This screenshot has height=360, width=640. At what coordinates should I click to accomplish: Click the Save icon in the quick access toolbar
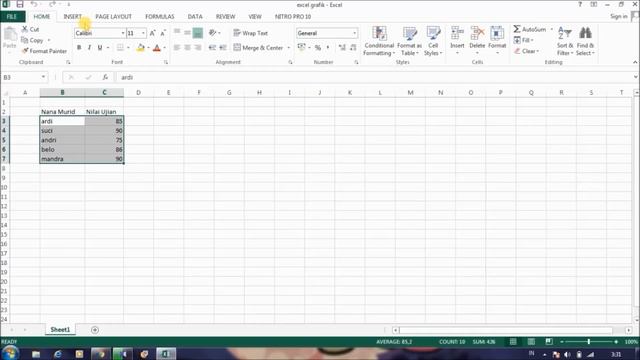[x=20, y=4]
